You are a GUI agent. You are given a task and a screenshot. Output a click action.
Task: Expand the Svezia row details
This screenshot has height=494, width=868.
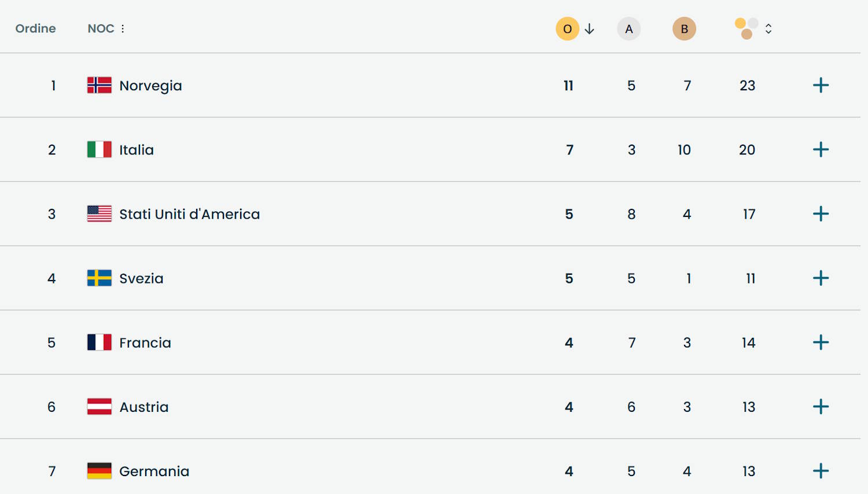click(x=821, y=278)
